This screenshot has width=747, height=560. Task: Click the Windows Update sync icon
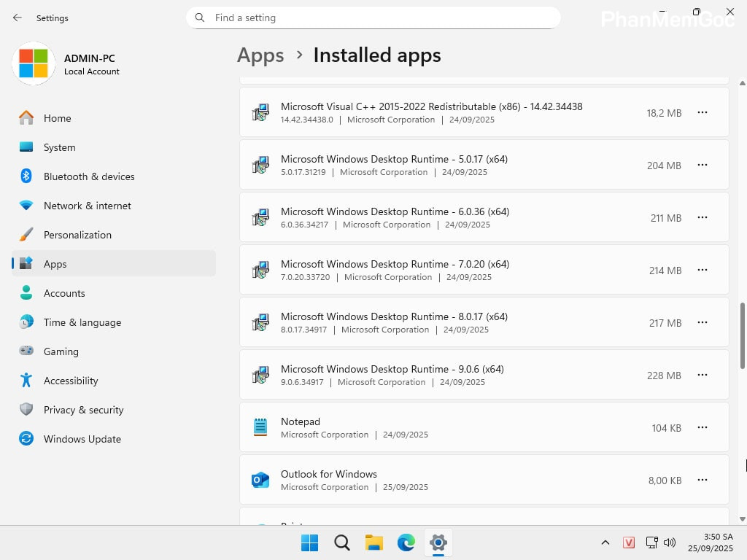(26, 438)
